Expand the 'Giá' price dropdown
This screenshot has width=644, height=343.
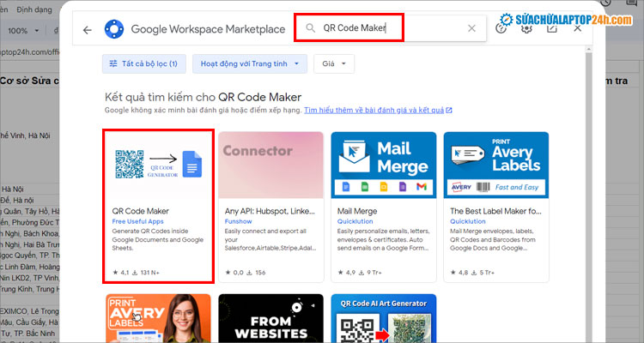[334, 63]
